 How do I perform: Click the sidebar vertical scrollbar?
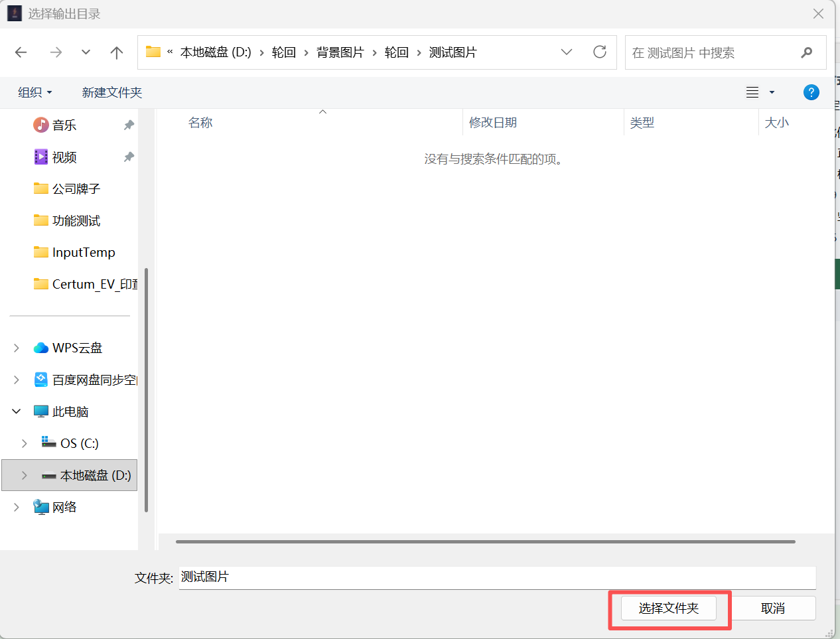pos(146,390)
